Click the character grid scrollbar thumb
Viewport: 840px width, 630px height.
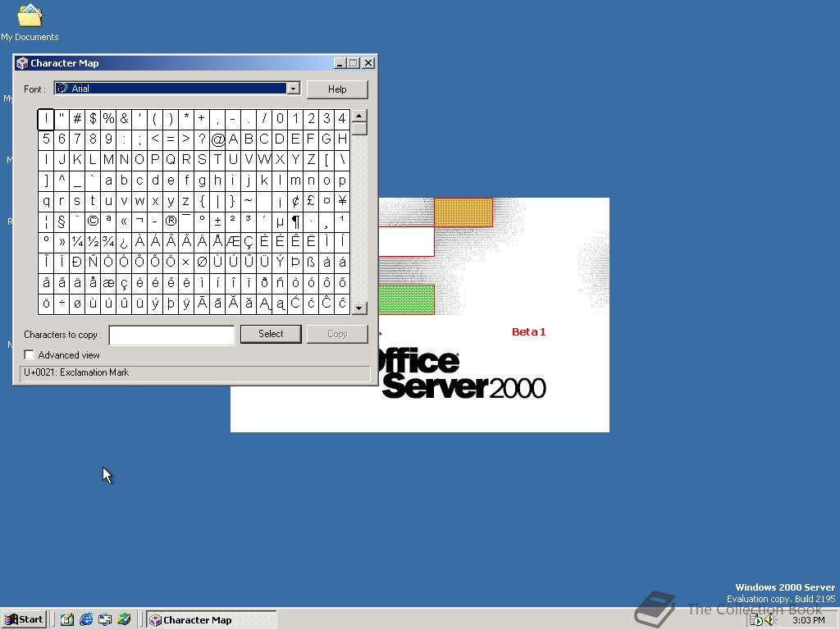[359, 129]
